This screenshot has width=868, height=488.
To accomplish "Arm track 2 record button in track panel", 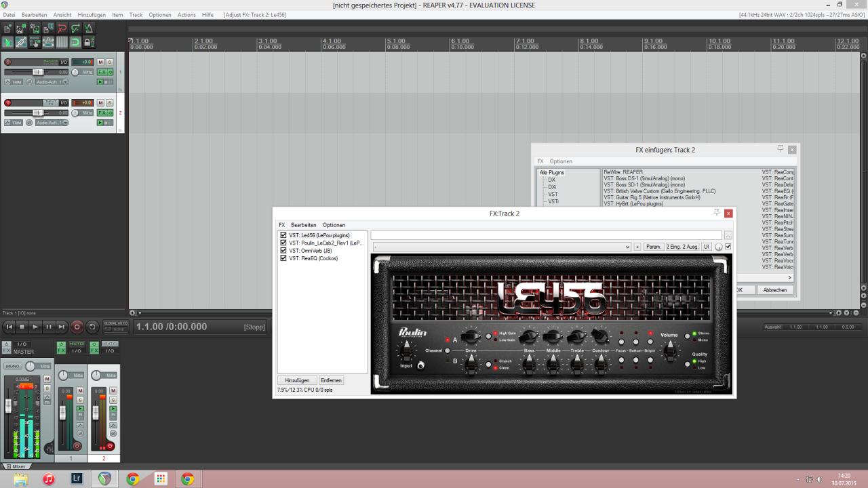I will tap(8, 103).
